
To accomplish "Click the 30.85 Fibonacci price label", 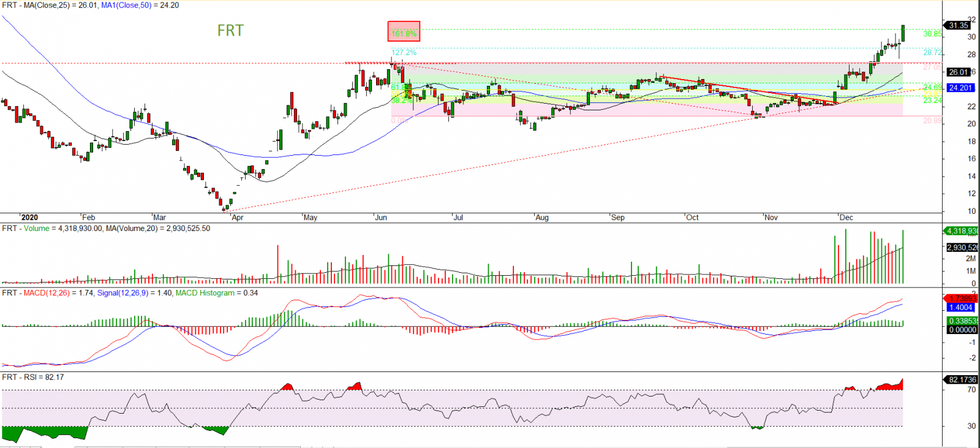I will (933, 34).
